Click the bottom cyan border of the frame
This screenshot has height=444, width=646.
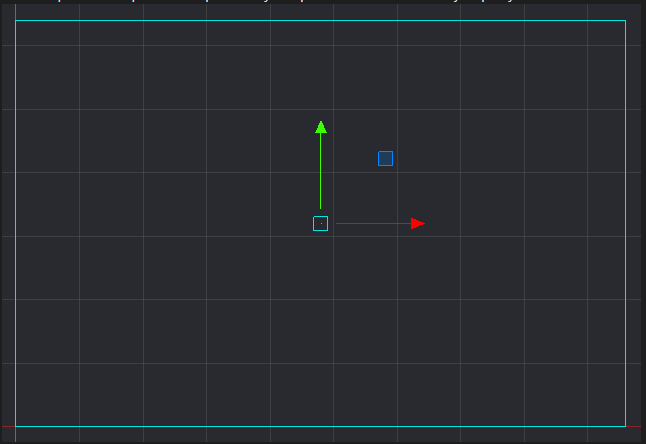coord(320,427)
